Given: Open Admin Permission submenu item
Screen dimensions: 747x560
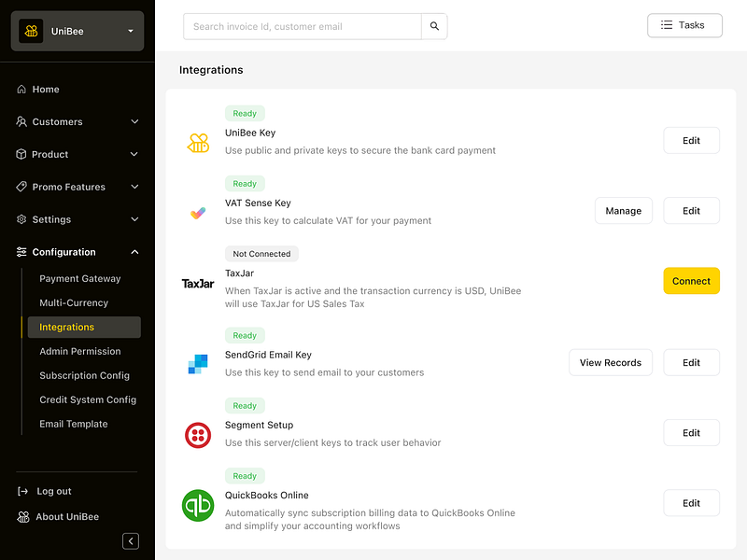Looking at the screenshot, I should click(80, 352).
